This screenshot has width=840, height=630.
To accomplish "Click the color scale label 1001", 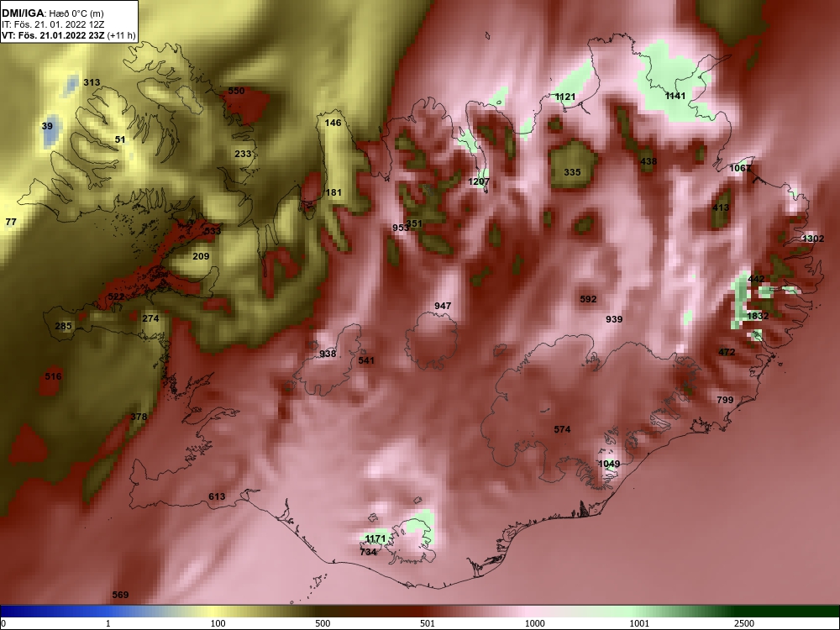I will [x=639, y=623].
